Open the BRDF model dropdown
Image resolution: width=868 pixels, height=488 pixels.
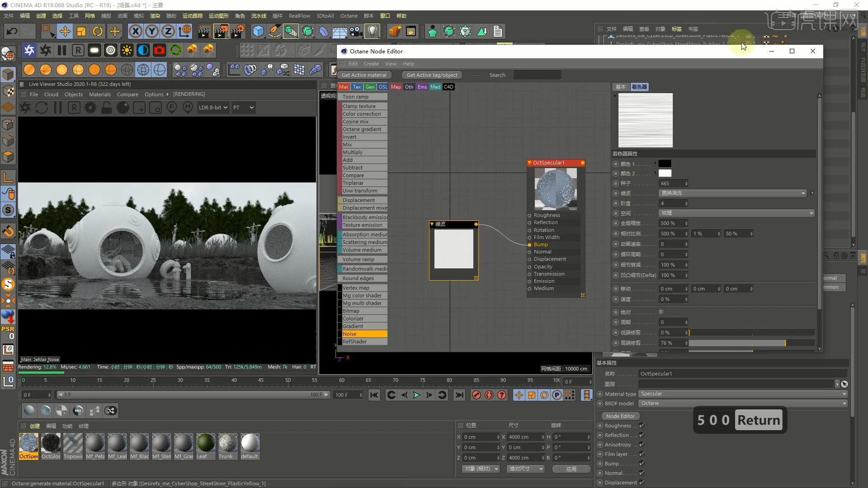click(743, 403)
